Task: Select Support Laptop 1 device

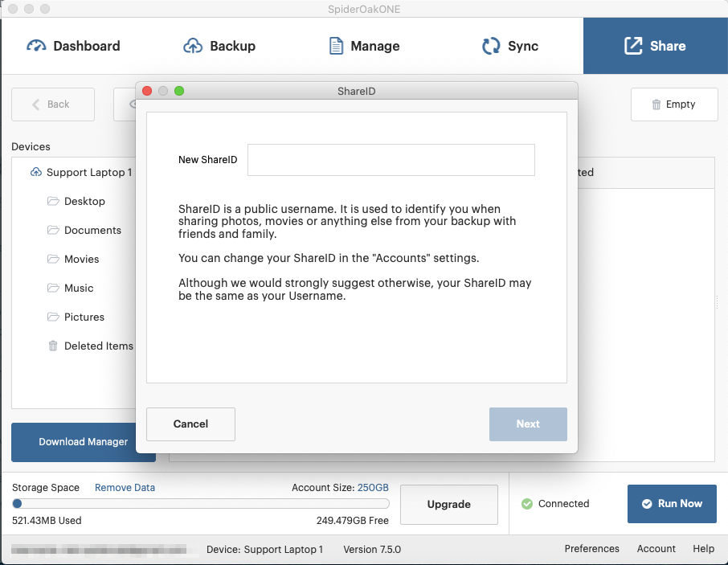Action: click(x=88, y=172)
